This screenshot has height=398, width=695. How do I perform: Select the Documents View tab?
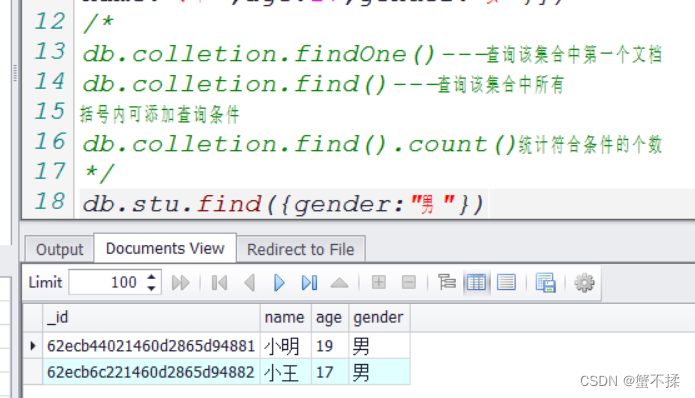[165, 249]
